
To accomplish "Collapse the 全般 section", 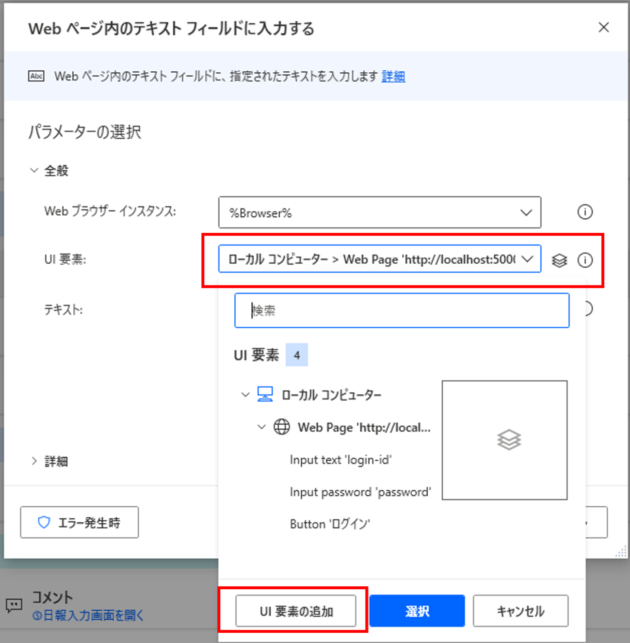I will click(34, 170).
